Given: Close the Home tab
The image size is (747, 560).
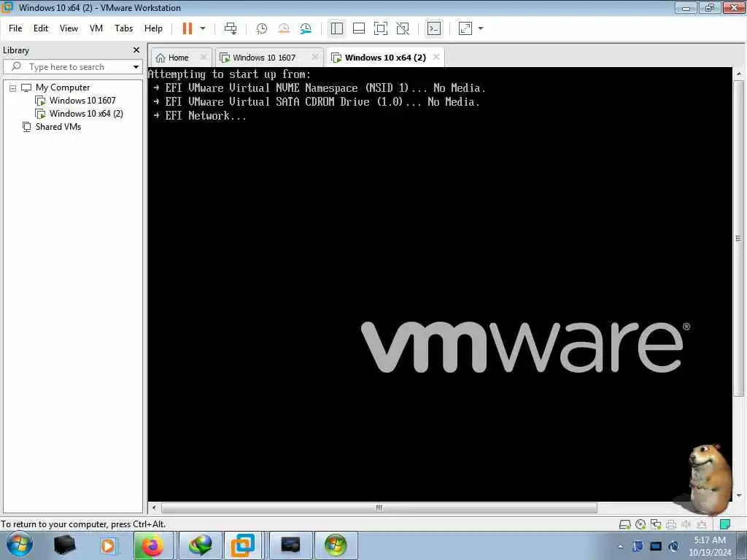Looking at the screenshot, I should 204,57.
